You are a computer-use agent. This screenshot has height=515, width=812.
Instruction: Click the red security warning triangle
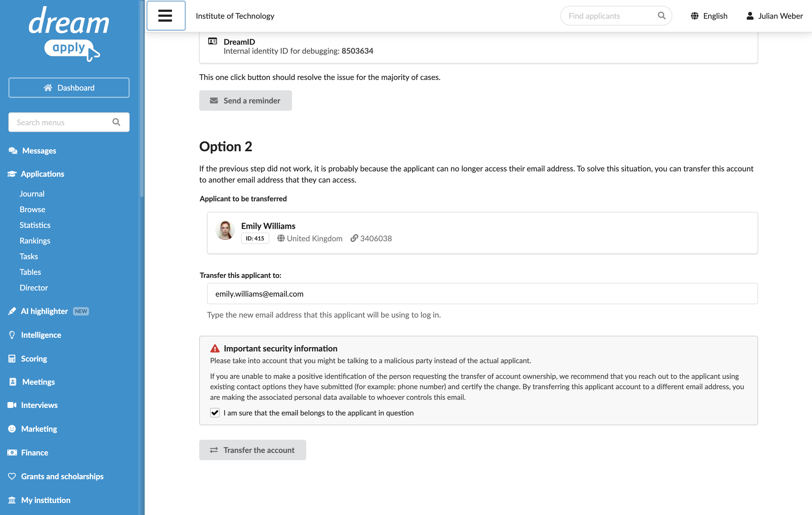215,348
